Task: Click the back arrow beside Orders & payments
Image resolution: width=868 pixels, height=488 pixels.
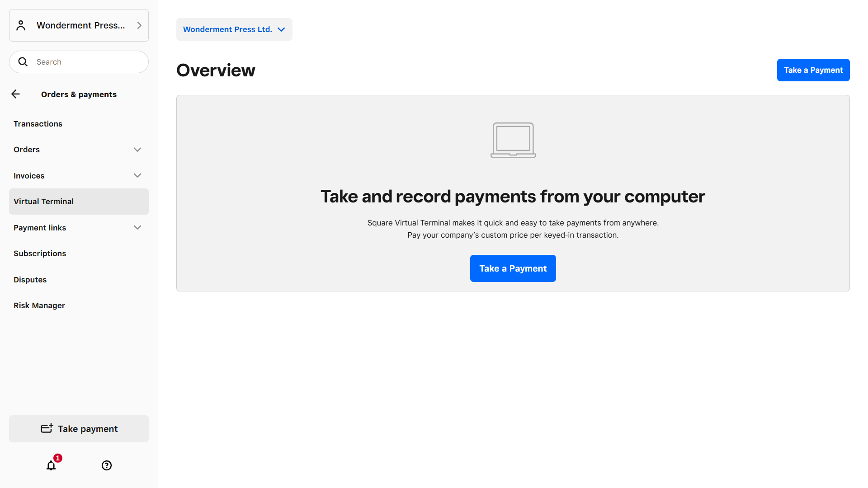Action: 16,94
